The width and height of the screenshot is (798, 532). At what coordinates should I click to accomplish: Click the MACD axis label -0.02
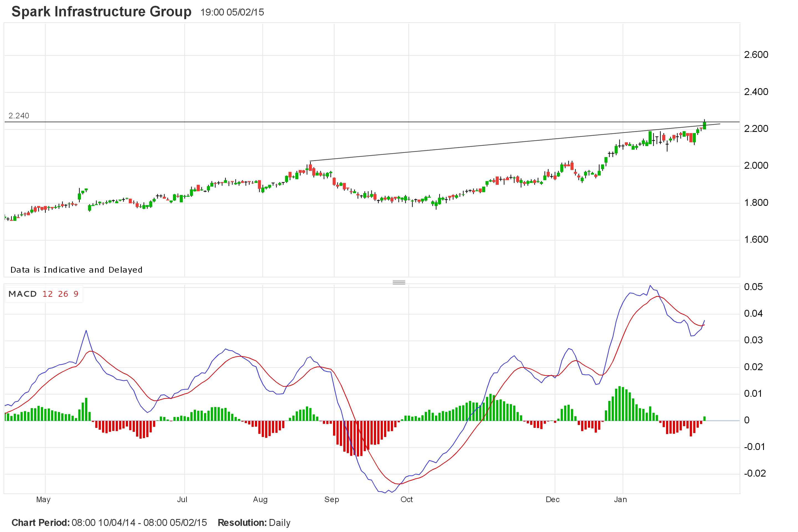tap(755, 473)
